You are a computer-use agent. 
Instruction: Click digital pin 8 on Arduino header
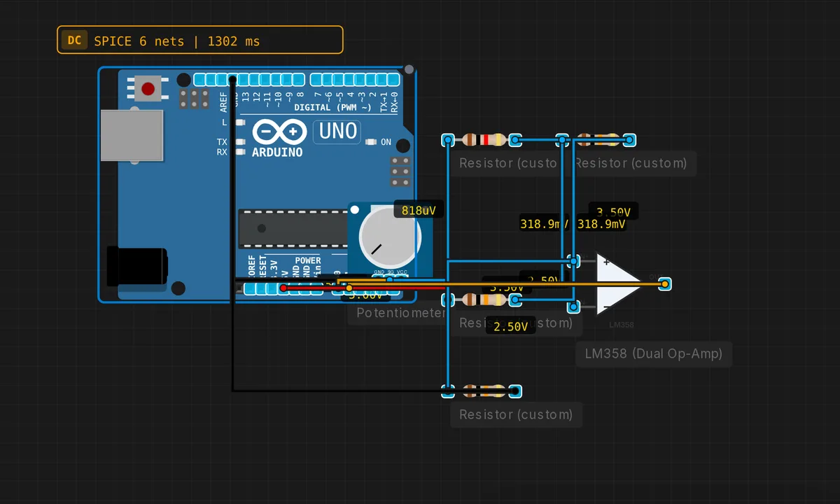[299, 80]
